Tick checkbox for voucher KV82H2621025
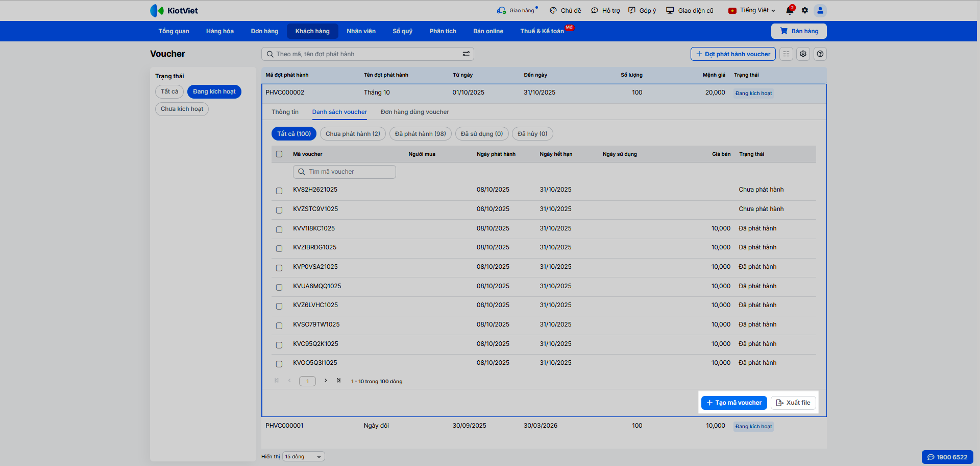The image size is (980, 466). click(279, 191)
